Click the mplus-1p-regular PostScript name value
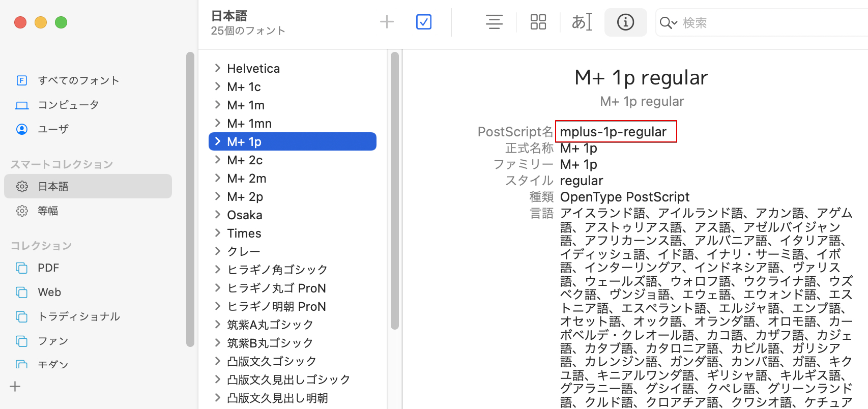This screenshot has width=868, height=409. [x=613, y=132]
